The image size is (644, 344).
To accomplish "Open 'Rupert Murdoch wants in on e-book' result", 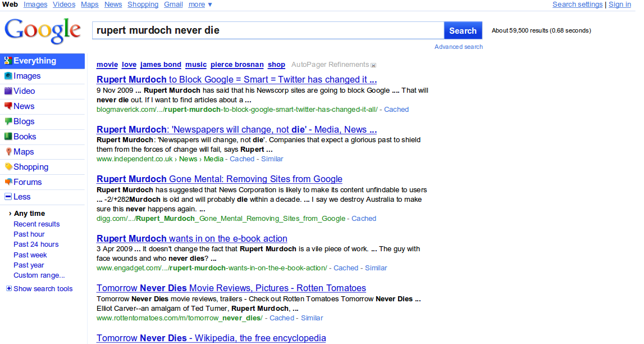I will click(x=192, y=238).
